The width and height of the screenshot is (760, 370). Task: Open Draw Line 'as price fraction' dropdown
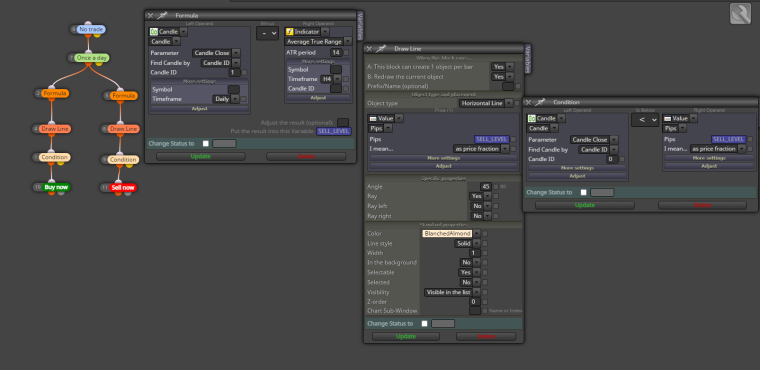[481, 149]
